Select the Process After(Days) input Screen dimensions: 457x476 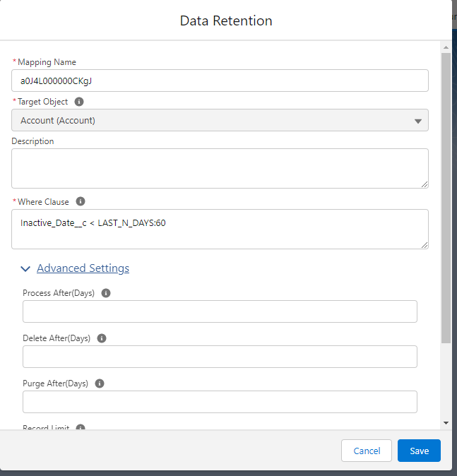click(220, 311)
